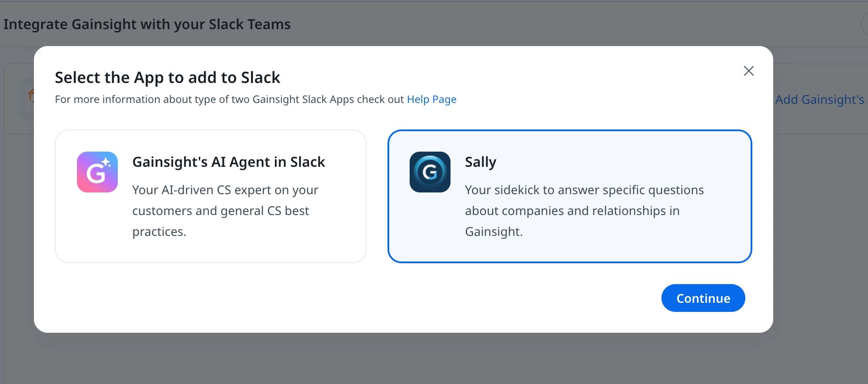Click the Sally dark blue G icon
This screenshot has width=868, height=384.
430,172
